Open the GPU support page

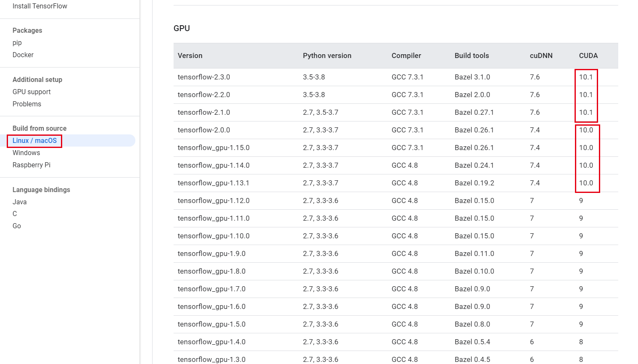(x=32, y=92)
